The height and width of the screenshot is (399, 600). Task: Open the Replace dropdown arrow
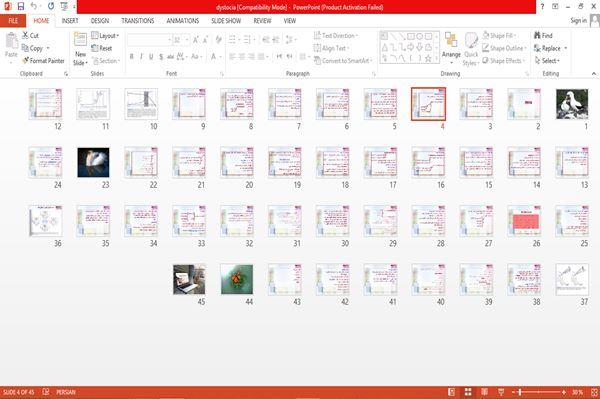[x=566, y=48]
